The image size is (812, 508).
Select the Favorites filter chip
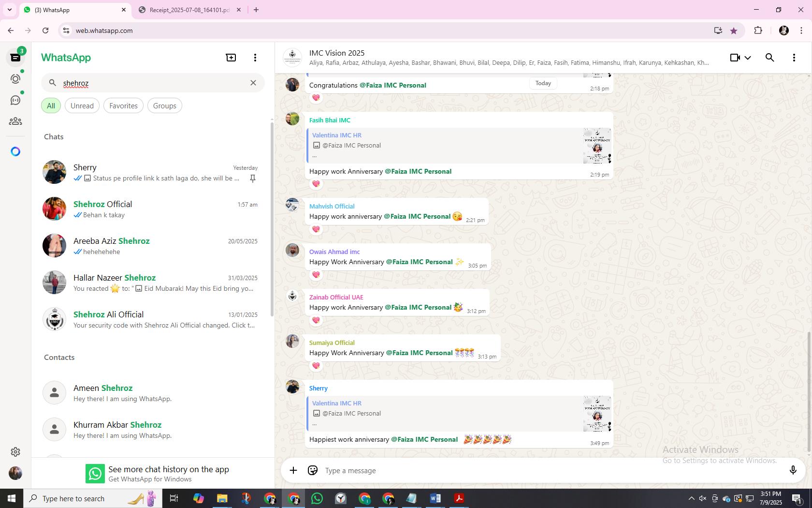(123, 105)
